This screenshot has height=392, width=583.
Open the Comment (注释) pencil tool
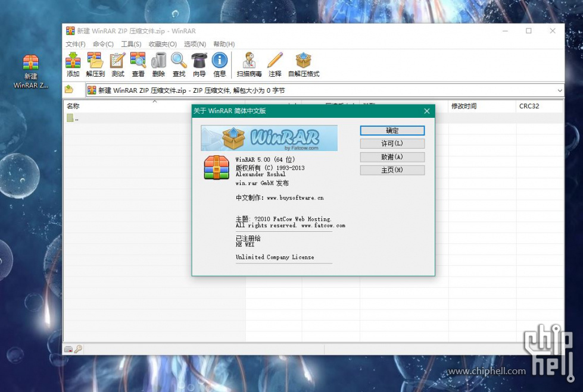click(275, 65)
